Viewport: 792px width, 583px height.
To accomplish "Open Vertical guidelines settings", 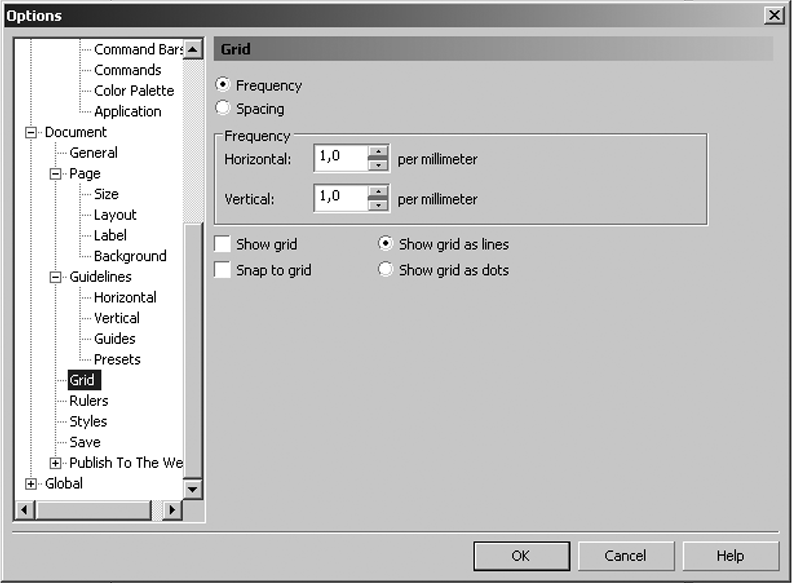I will pyautogui.click(x=117, y=318).
